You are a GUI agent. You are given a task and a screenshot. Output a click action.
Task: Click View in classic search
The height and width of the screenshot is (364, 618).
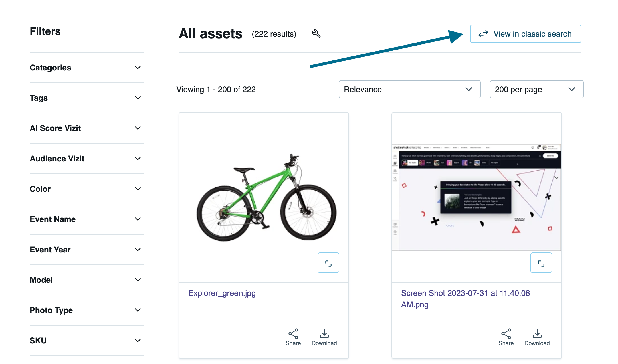(x=532, y=33)
